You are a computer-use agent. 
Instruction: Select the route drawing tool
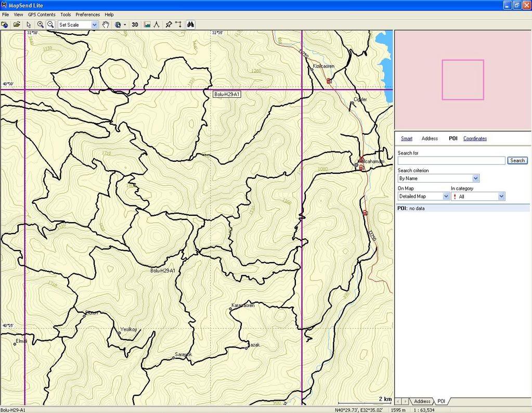[178, 24]
